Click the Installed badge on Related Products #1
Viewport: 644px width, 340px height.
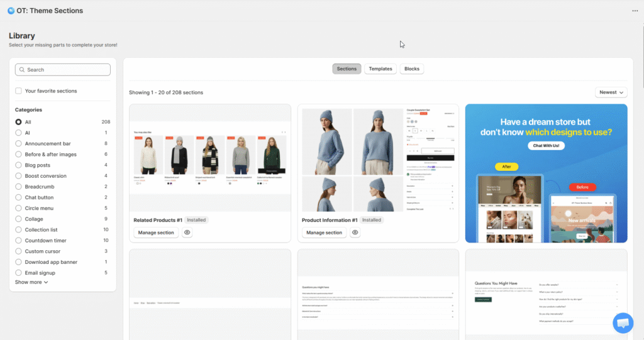tap(196, 220)
